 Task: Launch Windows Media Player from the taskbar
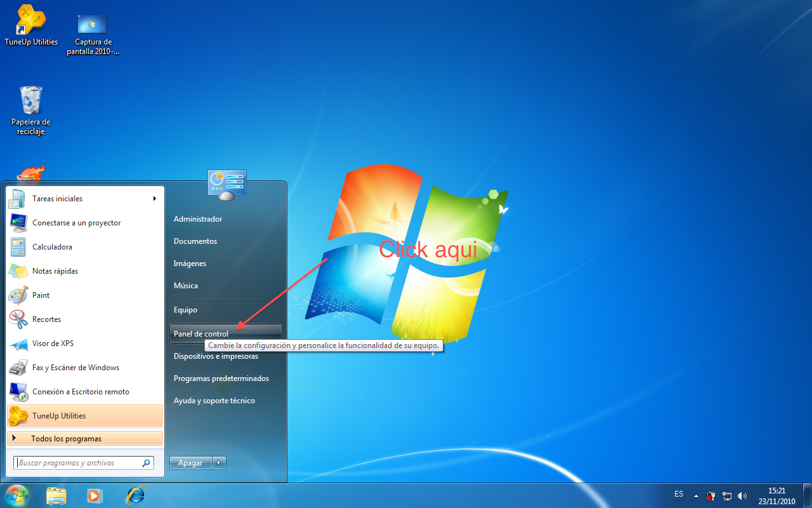coord(95,495)
